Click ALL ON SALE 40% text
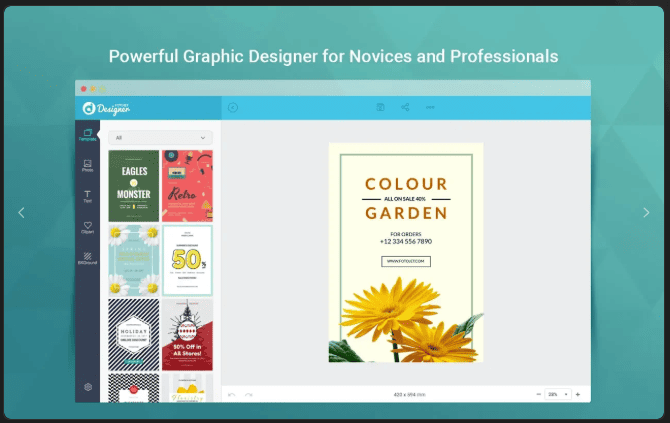This screenshot has width=670, height=423. (405, 199)
